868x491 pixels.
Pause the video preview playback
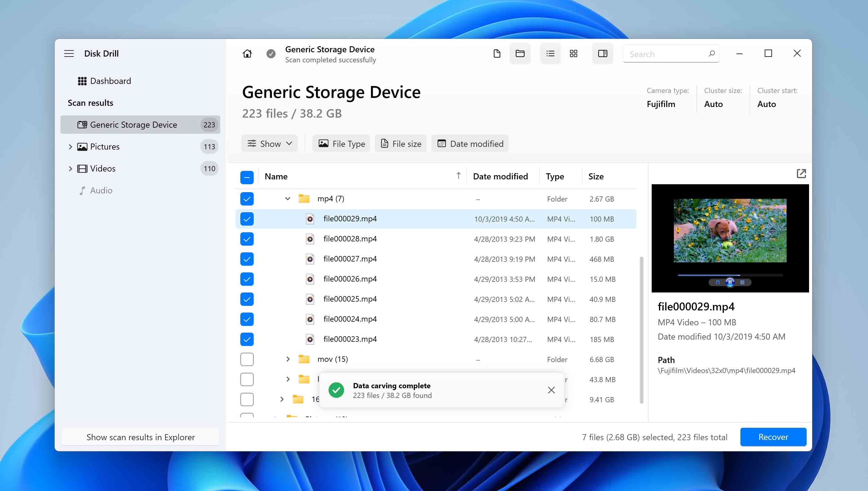click(x=729, y=282)
